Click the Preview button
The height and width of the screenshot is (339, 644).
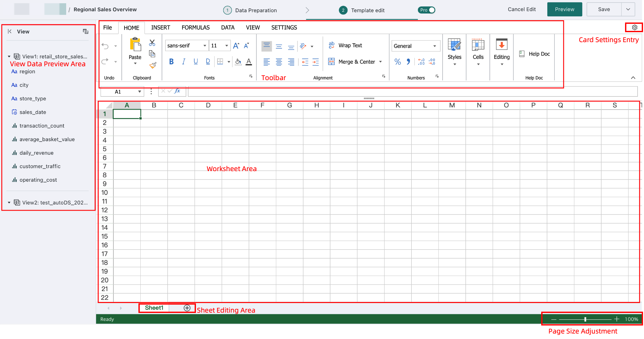click(x=565, y=9)
